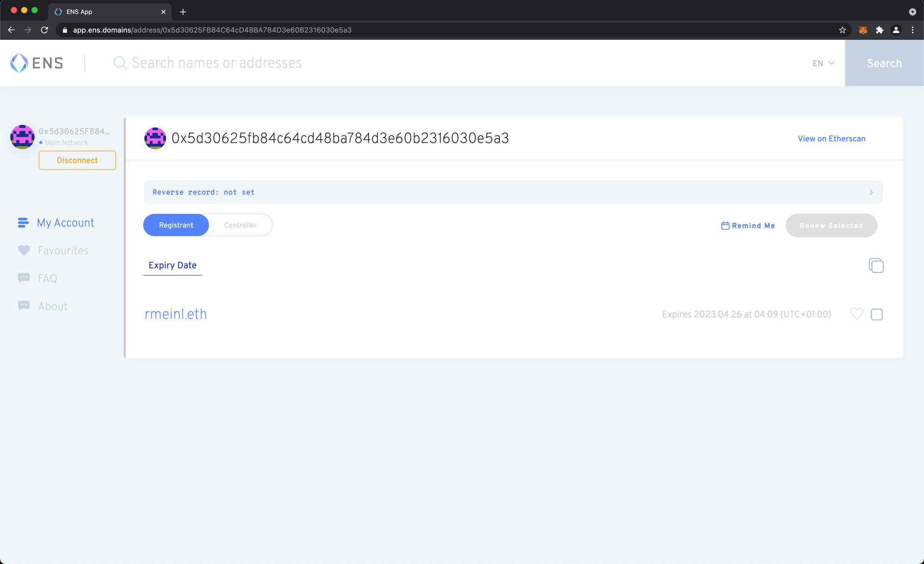
Task: Open the About page
Action: click(53, 306)
